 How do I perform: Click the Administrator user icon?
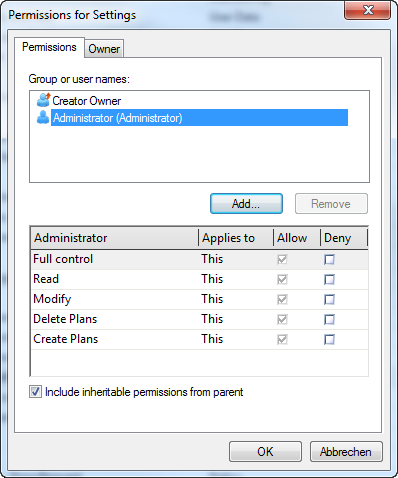pyautogui.click(x=43, y=117)
